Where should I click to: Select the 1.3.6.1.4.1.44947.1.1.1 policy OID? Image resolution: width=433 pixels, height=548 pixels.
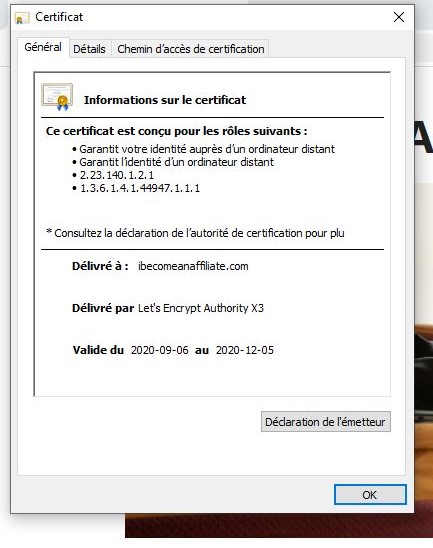pos(140,188)
